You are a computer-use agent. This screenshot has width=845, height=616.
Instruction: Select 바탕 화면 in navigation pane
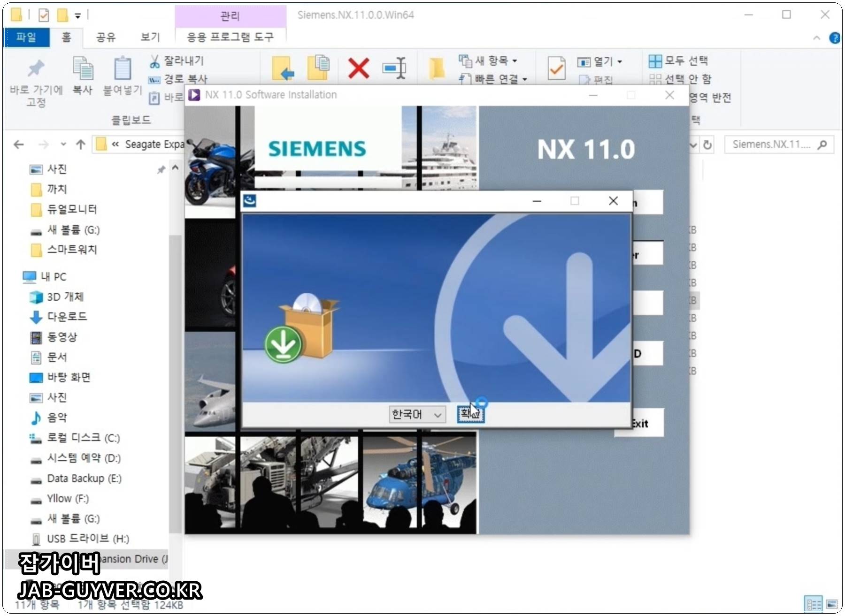tap(60, 377)
